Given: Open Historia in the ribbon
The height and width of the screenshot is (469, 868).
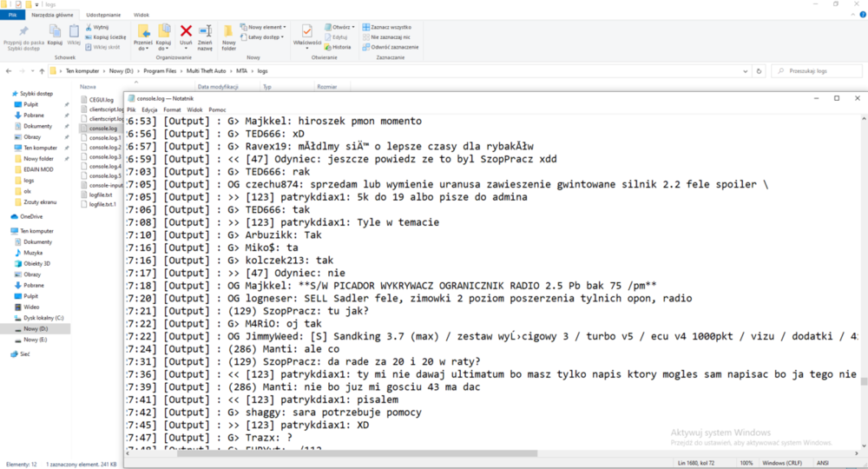Looking at the screenshot, I should [338, 47].
